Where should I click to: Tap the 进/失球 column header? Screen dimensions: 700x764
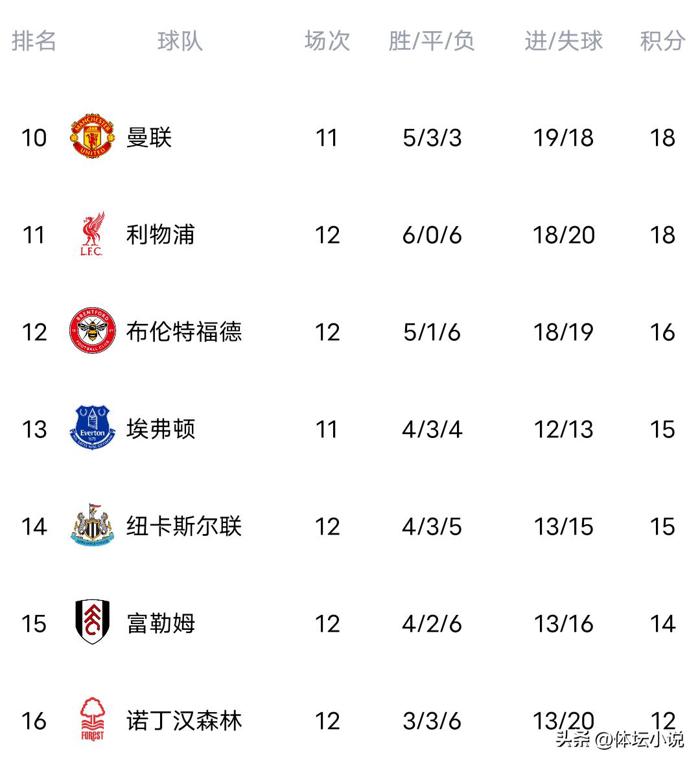tap(563, 41)
